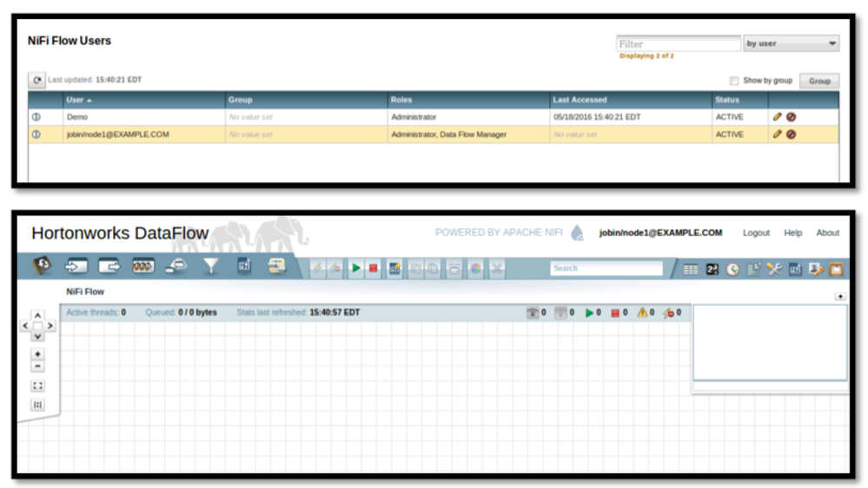
Task: Click the revoke icon for jobin/node1@EXAMPLE.COM
Action: tap(791, 135)
